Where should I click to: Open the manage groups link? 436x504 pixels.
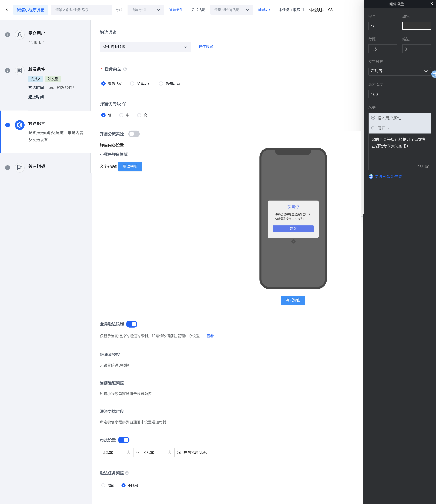click(176, 10)
